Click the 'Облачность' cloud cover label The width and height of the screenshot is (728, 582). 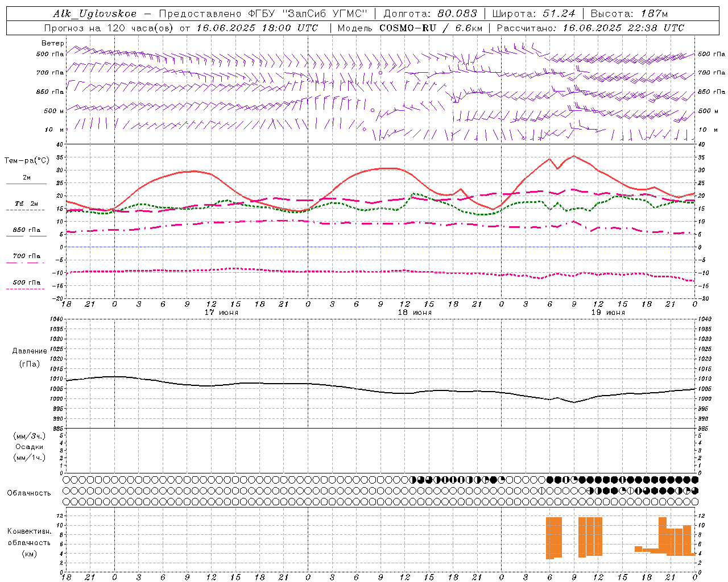coord(29,493)
